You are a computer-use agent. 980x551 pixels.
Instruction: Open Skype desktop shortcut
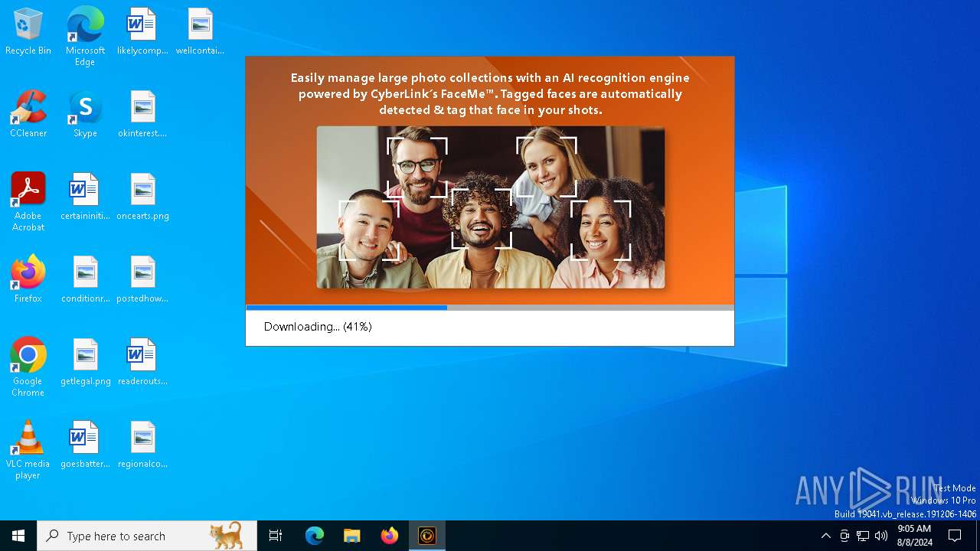tap(85, 114)
